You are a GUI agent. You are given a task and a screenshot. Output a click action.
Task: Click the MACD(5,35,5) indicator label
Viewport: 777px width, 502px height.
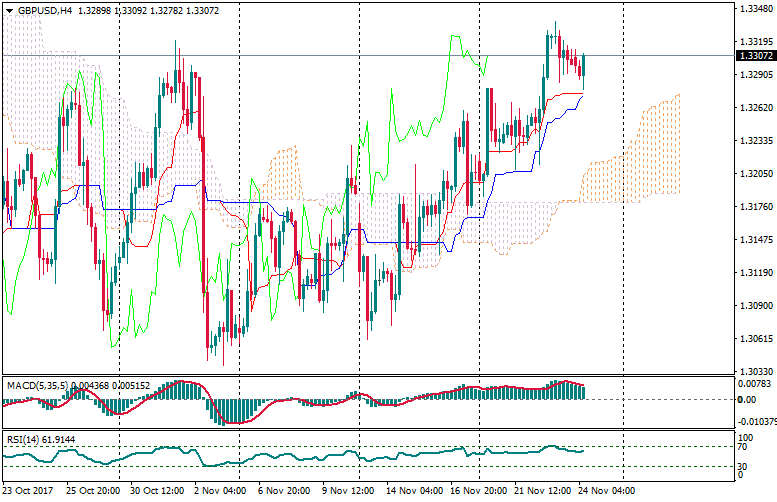(38, 385)
